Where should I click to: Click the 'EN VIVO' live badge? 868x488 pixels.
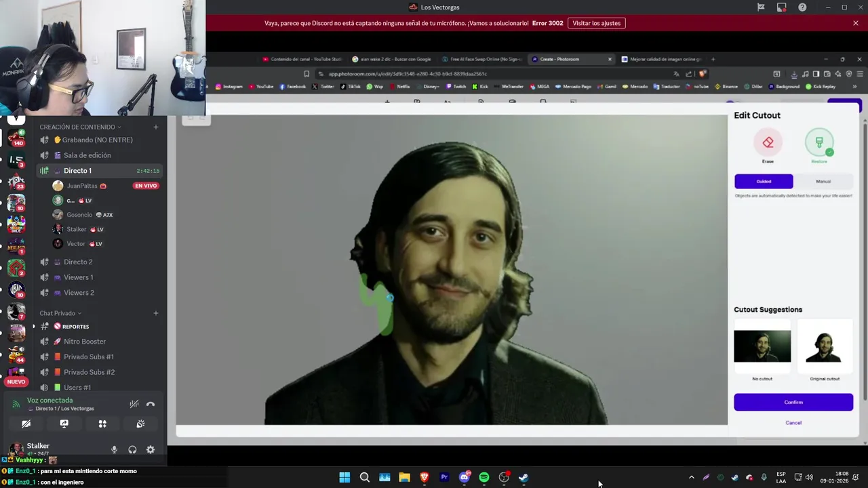point(146,186)
